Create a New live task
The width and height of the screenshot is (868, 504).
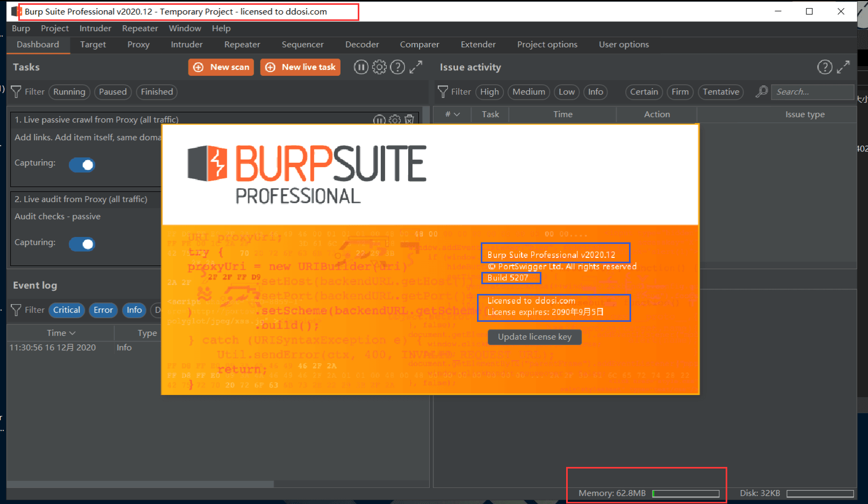[300, 67]
